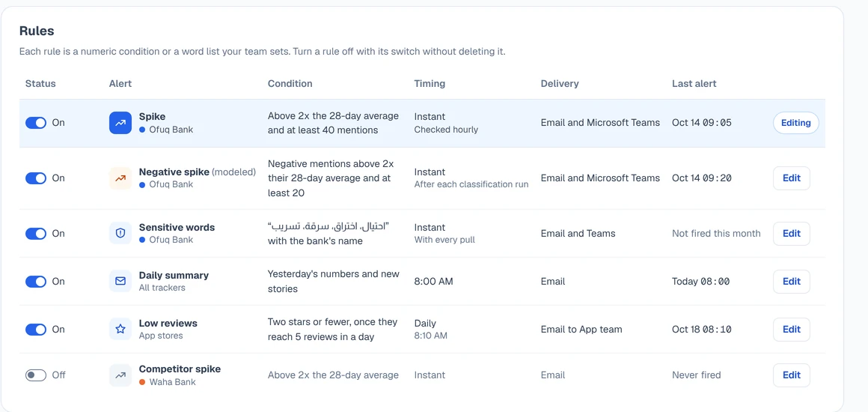Select the Negative spike alert name
This screenshot has width=868, height=412.
tap(174, 172)
